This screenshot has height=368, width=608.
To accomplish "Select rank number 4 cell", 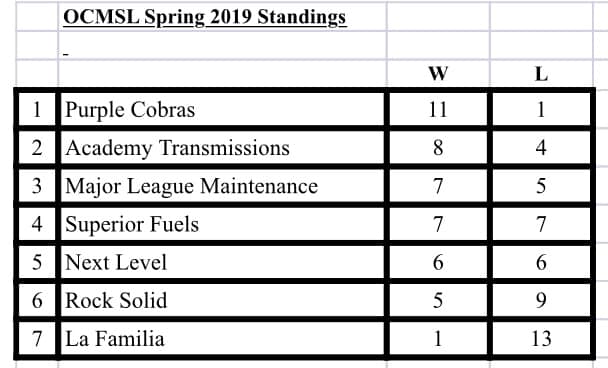I will 37,224.
